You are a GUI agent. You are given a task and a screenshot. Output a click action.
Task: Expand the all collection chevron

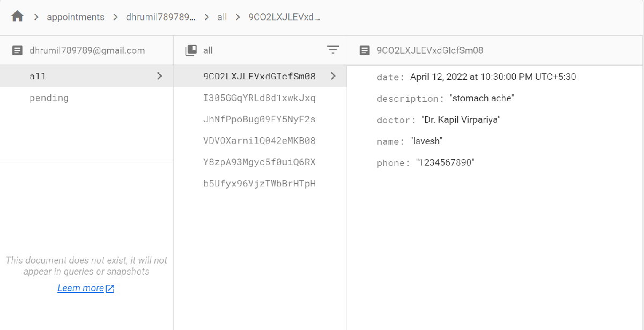pos(159,76)
